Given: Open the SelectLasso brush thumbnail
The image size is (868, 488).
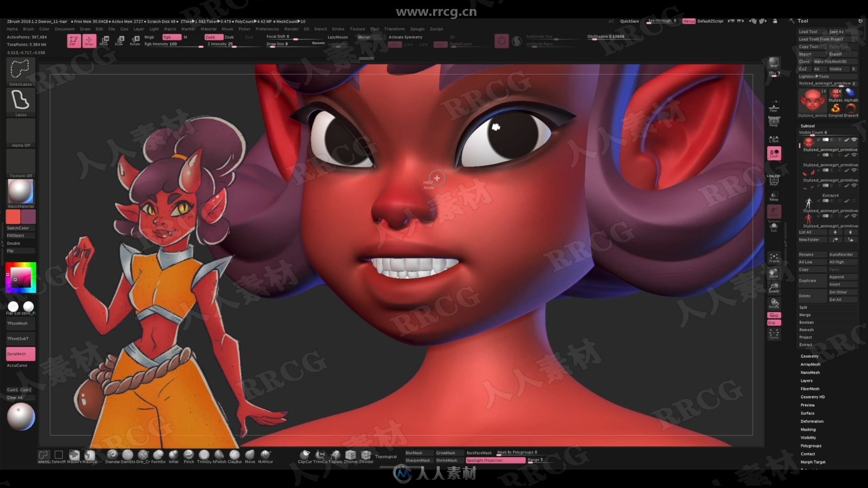Looking at the screenshot, I should click(x=20, y=72).
